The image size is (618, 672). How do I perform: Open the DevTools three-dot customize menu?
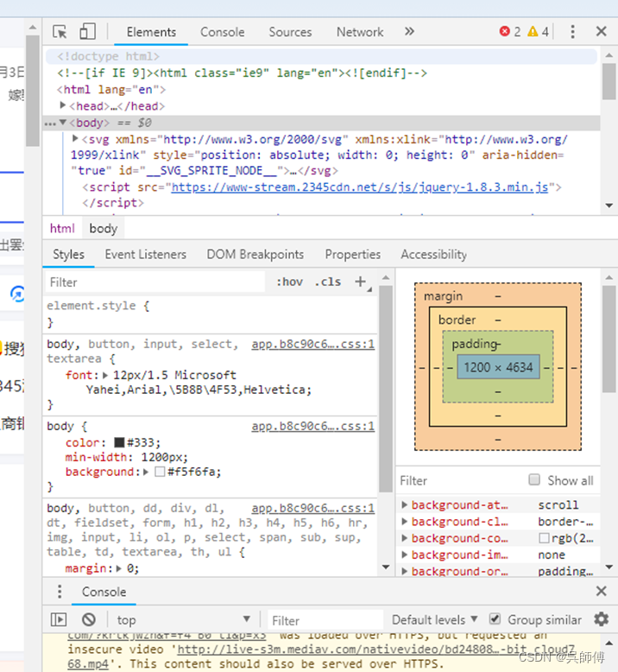point(572,31)
